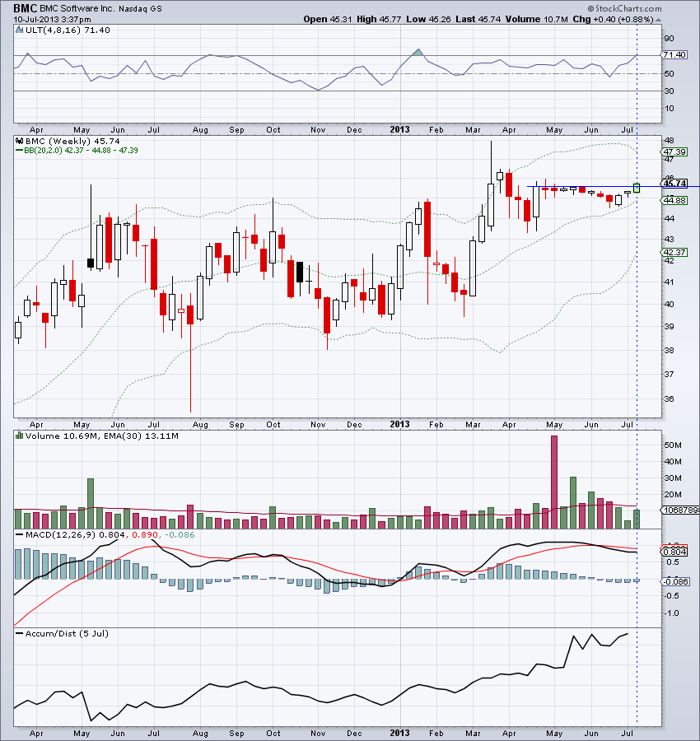Click the -1.0 label on the MACD axis

[x=672, y=613]
